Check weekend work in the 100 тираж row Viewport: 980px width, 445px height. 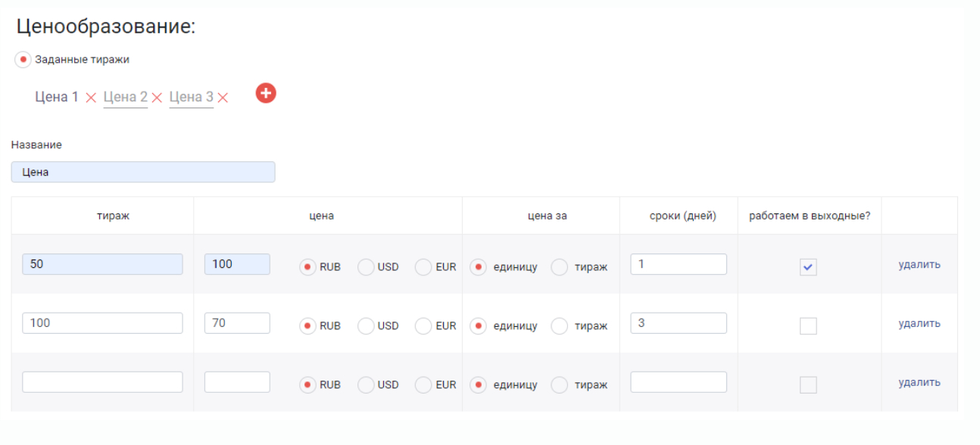click(x=808, y=326)
